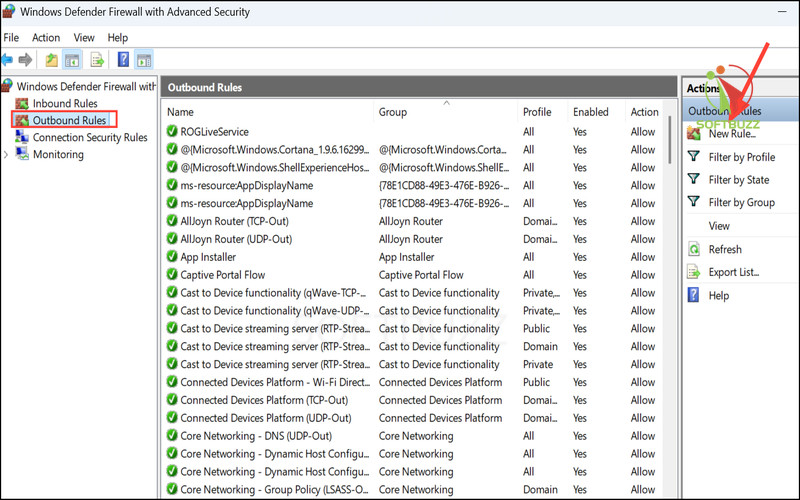
Task: Open the View menu
Action: 84,38
